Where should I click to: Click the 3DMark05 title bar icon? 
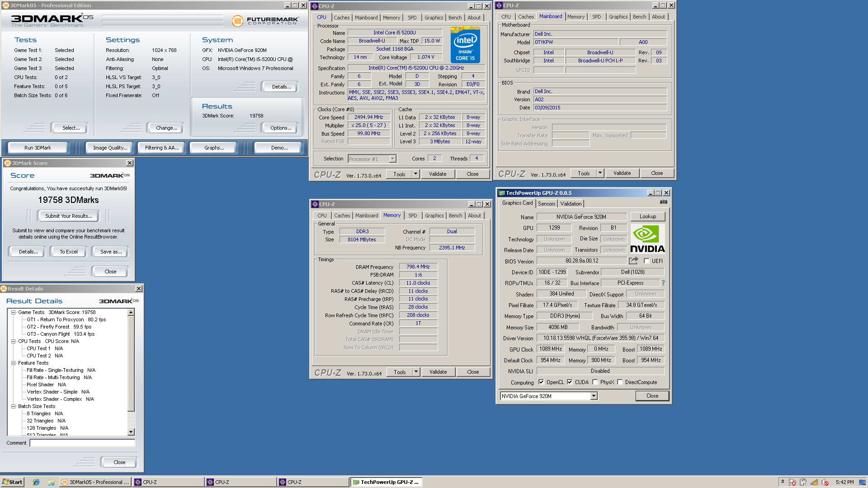click(x=6, y=5)
